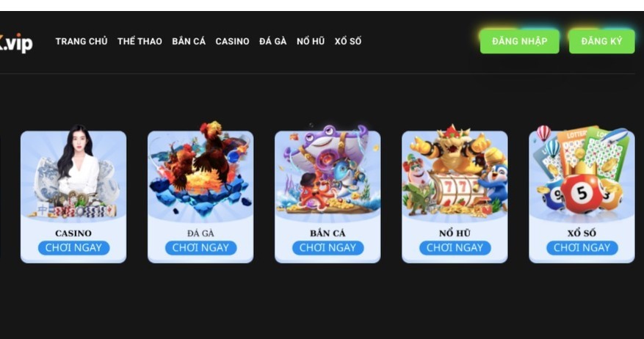Open ĐÁ GÀ in the top navigation

(272, 41)
